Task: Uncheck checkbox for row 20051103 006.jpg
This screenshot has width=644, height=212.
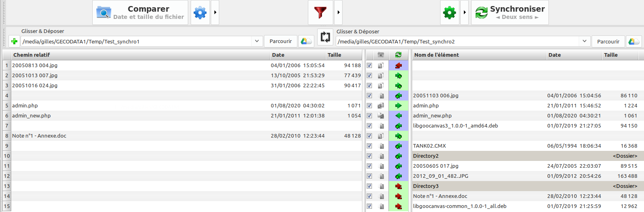Action: point(369,96)
